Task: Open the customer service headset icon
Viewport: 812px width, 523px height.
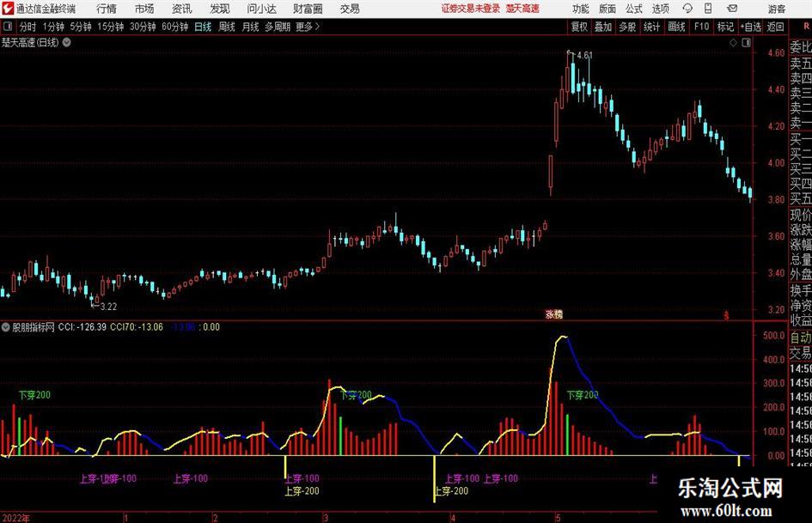Action: click(x=687, y=9)
